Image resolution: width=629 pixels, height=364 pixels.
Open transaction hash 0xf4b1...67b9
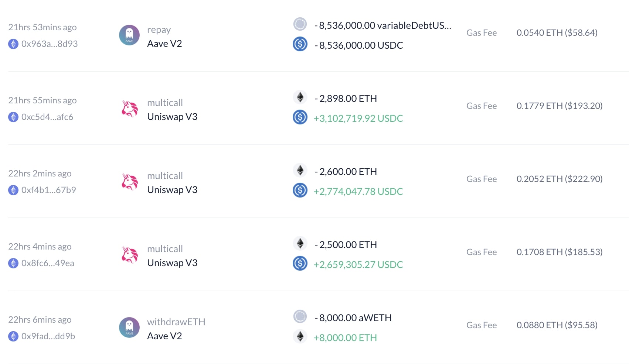pyautogui.click(x=48, y=190)
